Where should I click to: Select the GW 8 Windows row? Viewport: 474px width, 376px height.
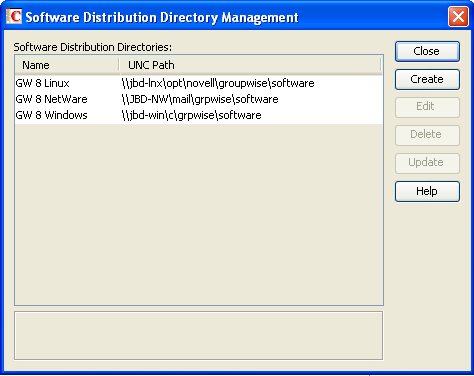[x=199, y=115]
